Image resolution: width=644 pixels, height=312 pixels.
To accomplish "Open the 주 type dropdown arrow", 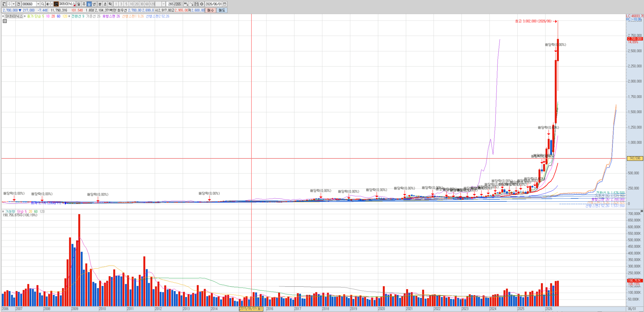I will point(14,4).
